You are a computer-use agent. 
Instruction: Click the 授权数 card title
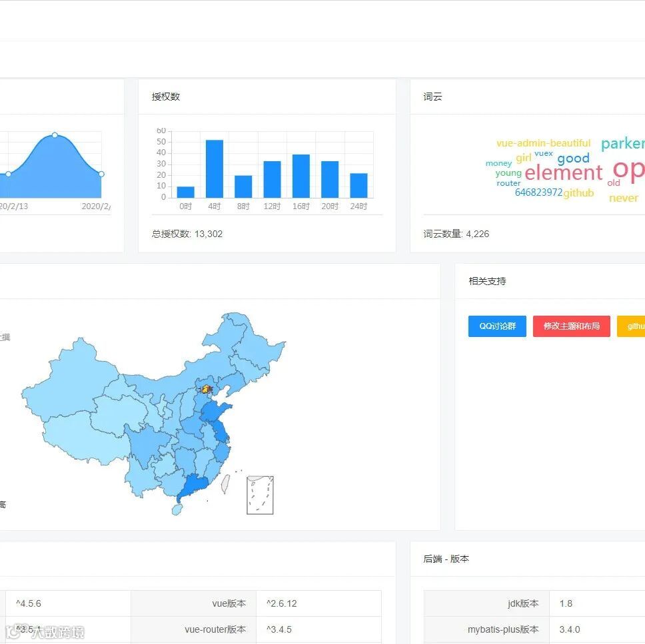pos(166,97)
